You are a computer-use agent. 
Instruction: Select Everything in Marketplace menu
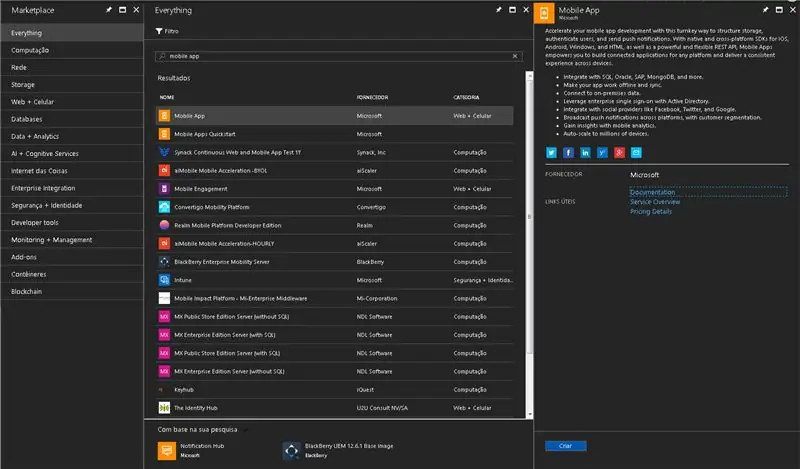tap(72, 33)
